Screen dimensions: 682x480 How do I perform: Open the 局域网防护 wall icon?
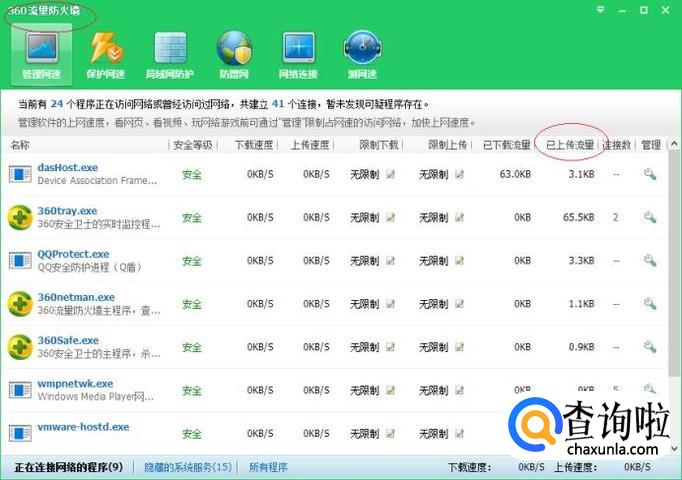tap(170, 48)
